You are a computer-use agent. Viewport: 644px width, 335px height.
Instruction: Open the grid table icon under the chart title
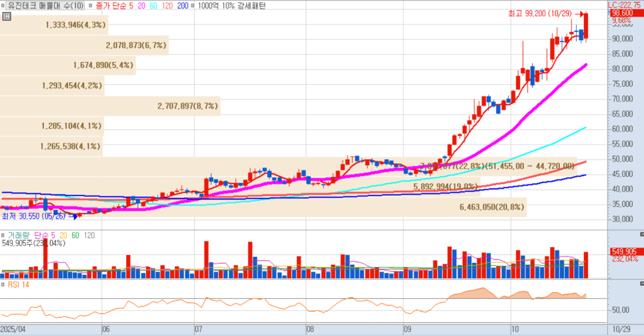pos(7,17)
